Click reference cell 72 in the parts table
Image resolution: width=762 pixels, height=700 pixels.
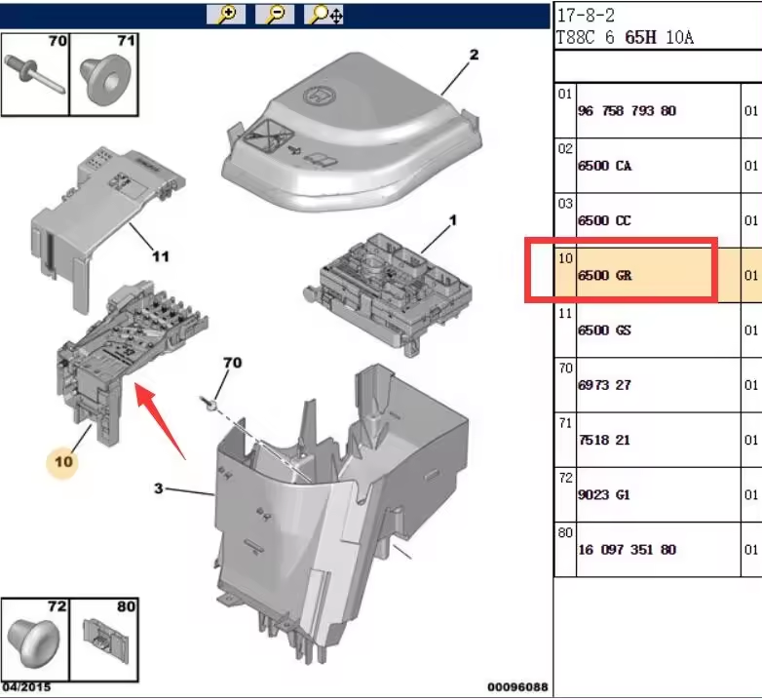click(x=565, y=494)
